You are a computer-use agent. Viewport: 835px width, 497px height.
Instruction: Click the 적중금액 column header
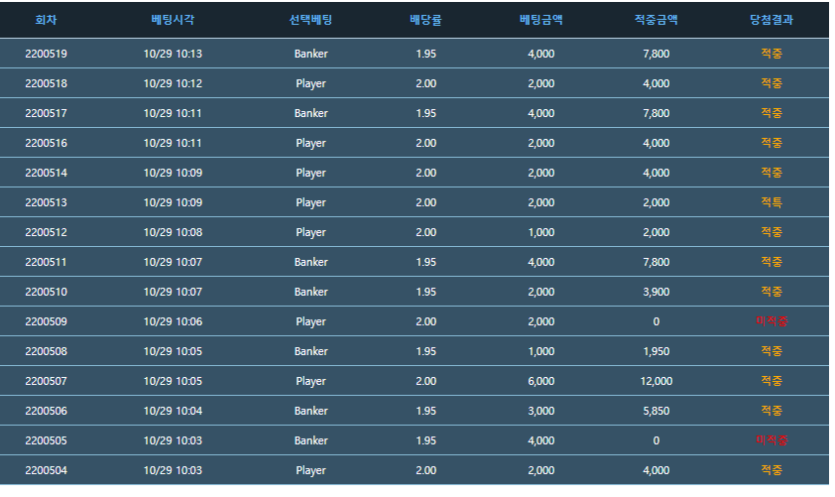[656, 20]
